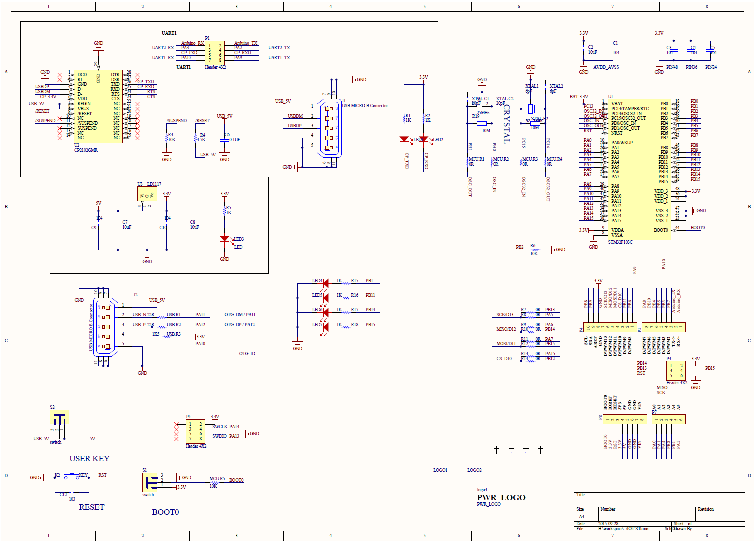Image resolution: width=756 pixels, height=543 pixels.
Task: Select the CP2102GMR chip U2 body
Action: point(98,106)
